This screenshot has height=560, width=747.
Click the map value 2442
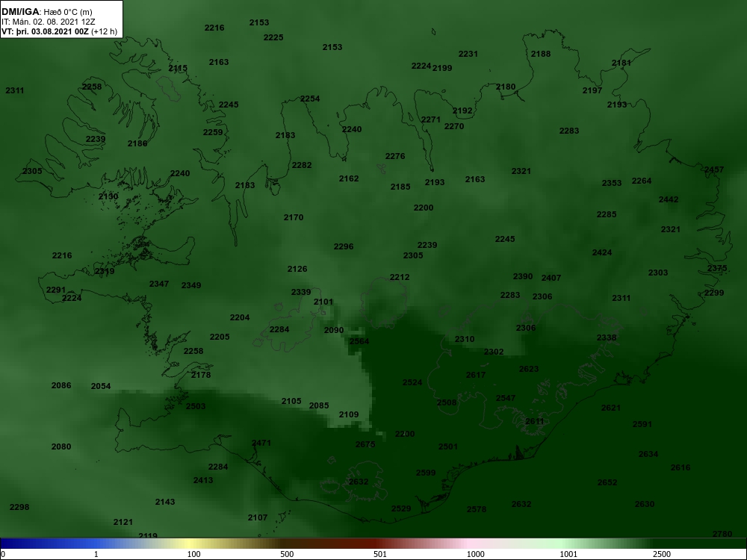[x=669, y=199]
